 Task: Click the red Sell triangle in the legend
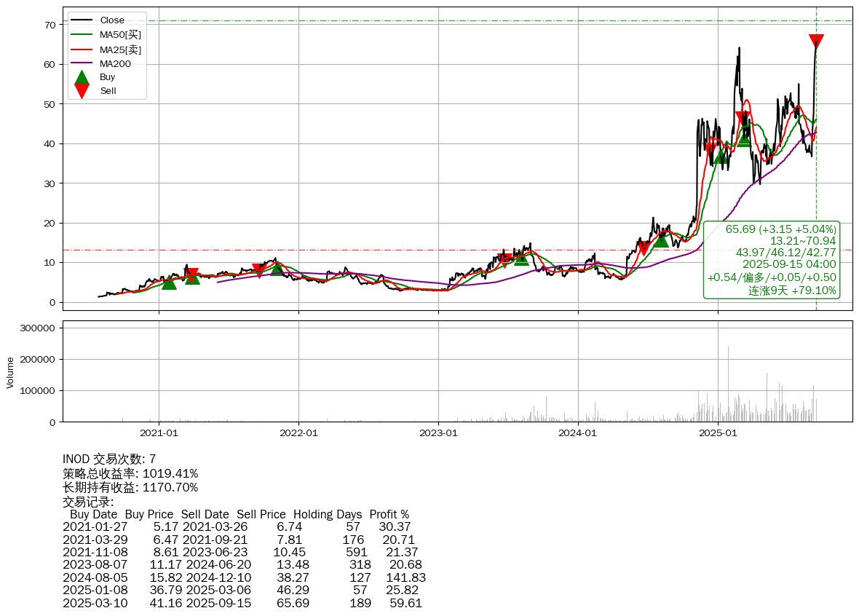82,91
